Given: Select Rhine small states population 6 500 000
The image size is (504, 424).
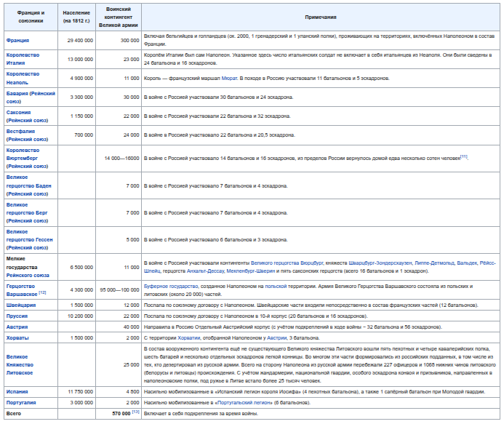Looking at the screenshot, I should pyautogui.click(x=81, y=268).
